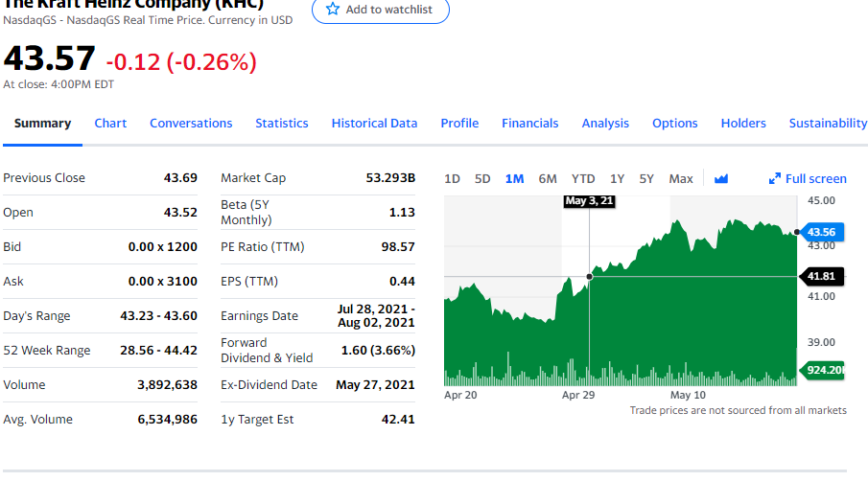Click the star icon on Add to watchlist
The height and width of the screenshot is (481, 868).
[x=333, y=9]
